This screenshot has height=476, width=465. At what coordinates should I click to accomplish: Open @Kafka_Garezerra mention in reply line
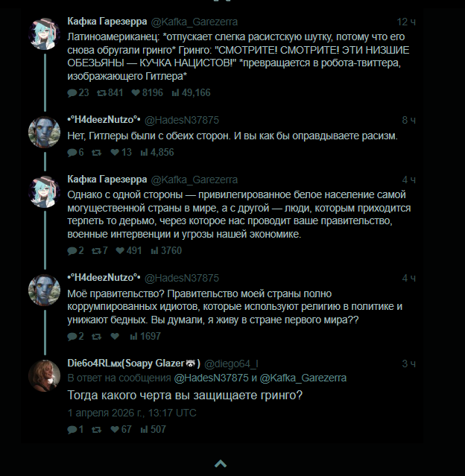(303, 378)
